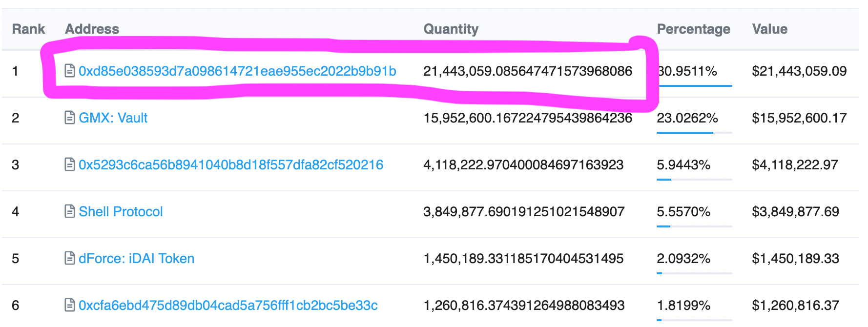868x327 pixels.
Task: Click the Rank column header
Action: point(28,29)
